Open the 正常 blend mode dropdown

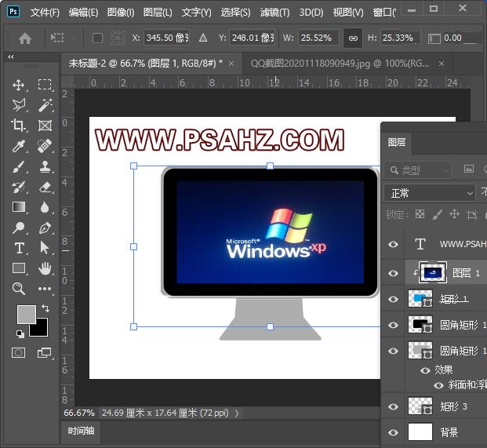coord(430,193)
